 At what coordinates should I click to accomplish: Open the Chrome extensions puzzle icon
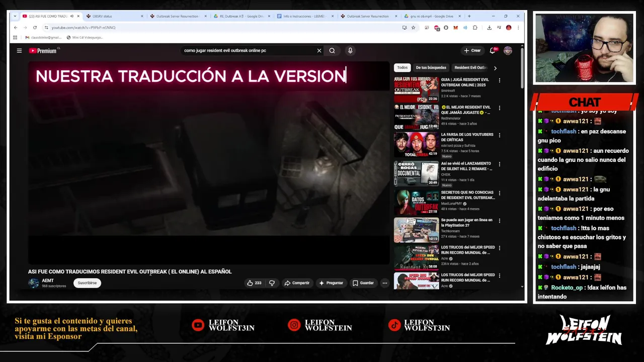475,28
